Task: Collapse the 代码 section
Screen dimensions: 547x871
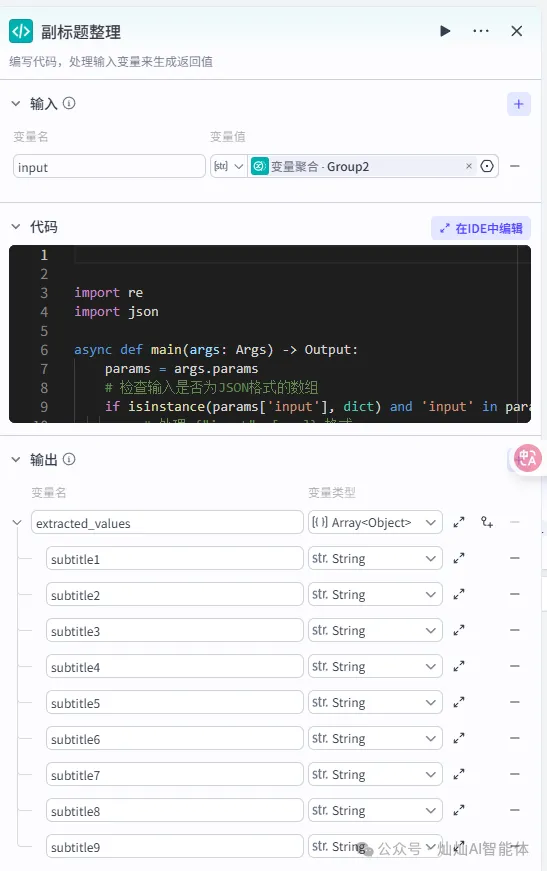Action: (16, 227)
